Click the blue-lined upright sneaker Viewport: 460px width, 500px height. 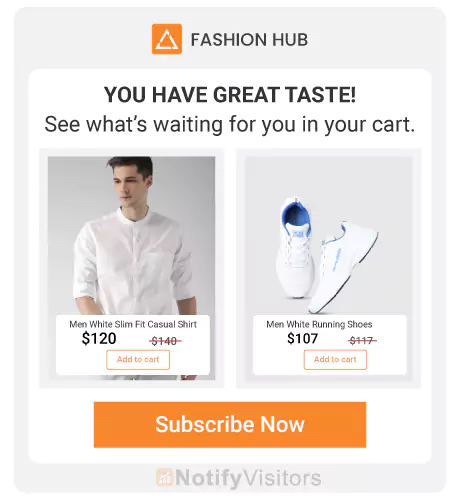(x=295, y=247)
